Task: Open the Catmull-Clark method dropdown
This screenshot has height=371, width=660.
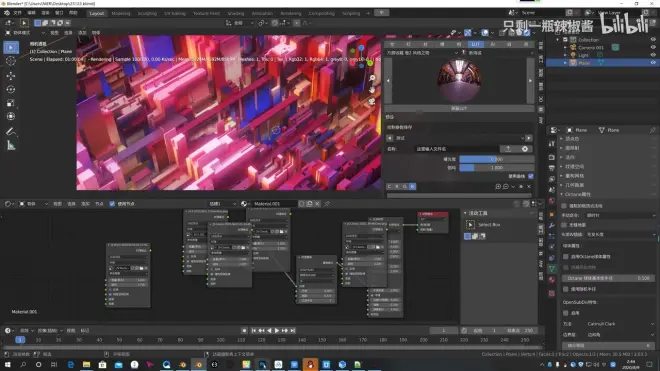Action: coord(620,324)
